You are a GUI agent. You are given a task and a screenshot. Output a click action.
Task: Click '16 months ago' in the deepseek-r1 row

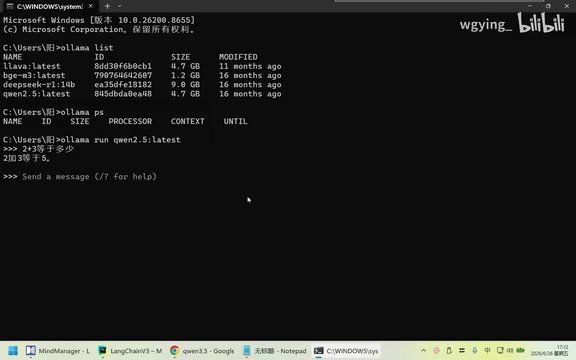(250, 85)
